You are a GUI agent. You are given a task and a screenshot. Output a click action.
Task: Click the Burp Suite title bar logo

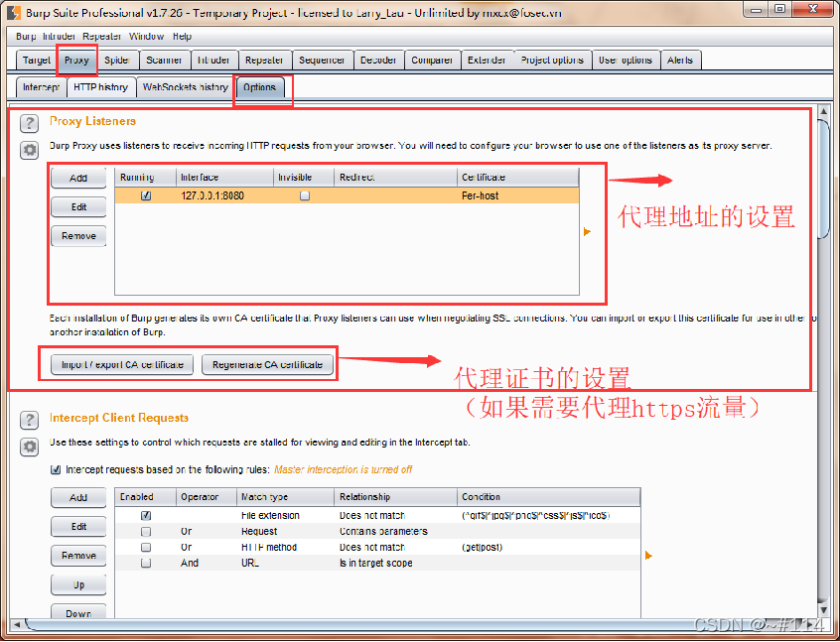point(14,12)
